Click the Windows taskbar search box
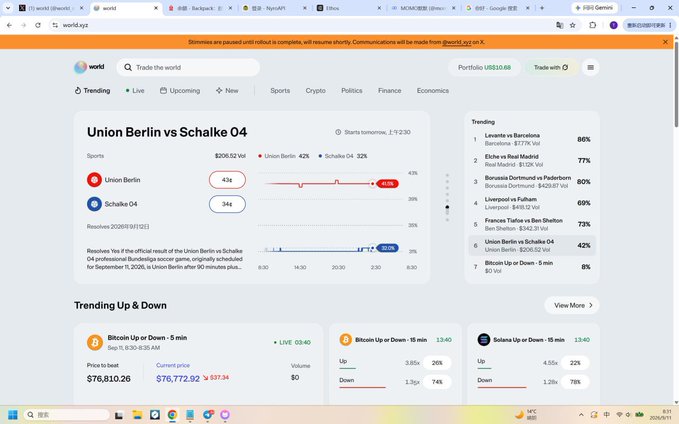The height and width of the screenshot is (424, 679). pyautogui.click(x=67, y=414)
